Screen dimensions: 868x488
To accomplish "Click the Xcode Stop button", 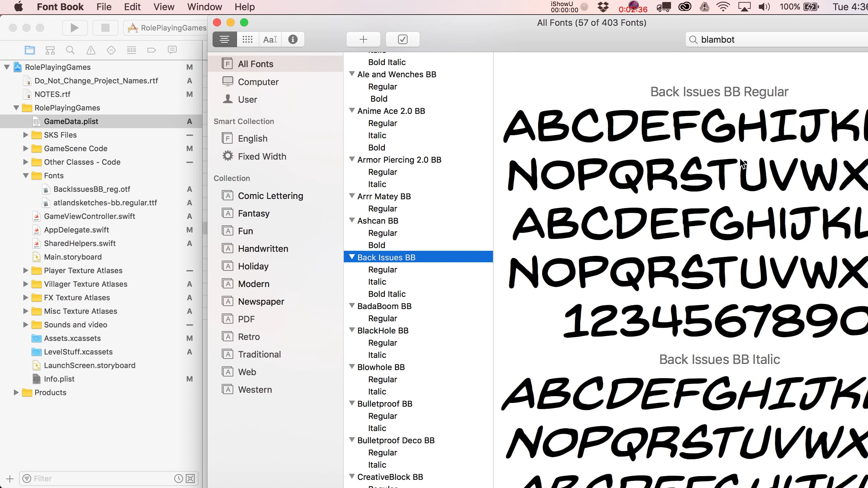I will click(105, 28).
